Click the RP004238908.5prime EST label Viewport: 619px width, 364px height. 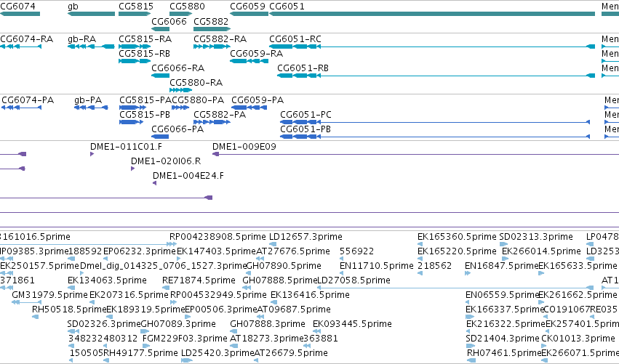coord(217,237)
